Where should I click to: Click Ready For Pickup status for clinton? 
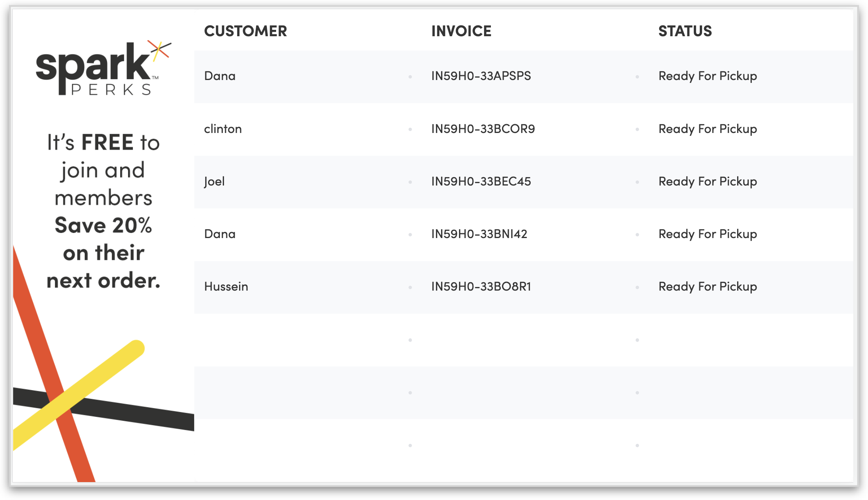(x=707, y=129)
